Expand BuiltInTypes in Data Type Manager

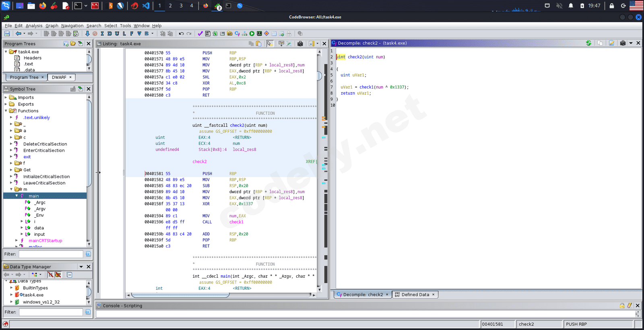point(11,288)
